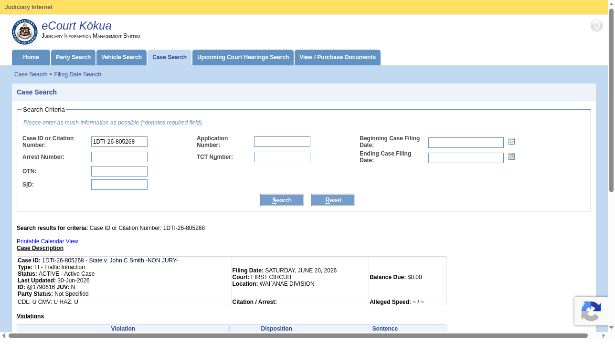The width and height of the screenshot is (615, 364).
Task: Open View / Purchase Documents tab
Action: [338, 57]
